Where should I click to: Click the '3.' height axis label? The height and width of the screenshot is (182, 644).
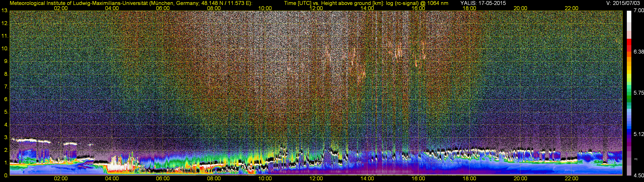[x=6, y=137]
